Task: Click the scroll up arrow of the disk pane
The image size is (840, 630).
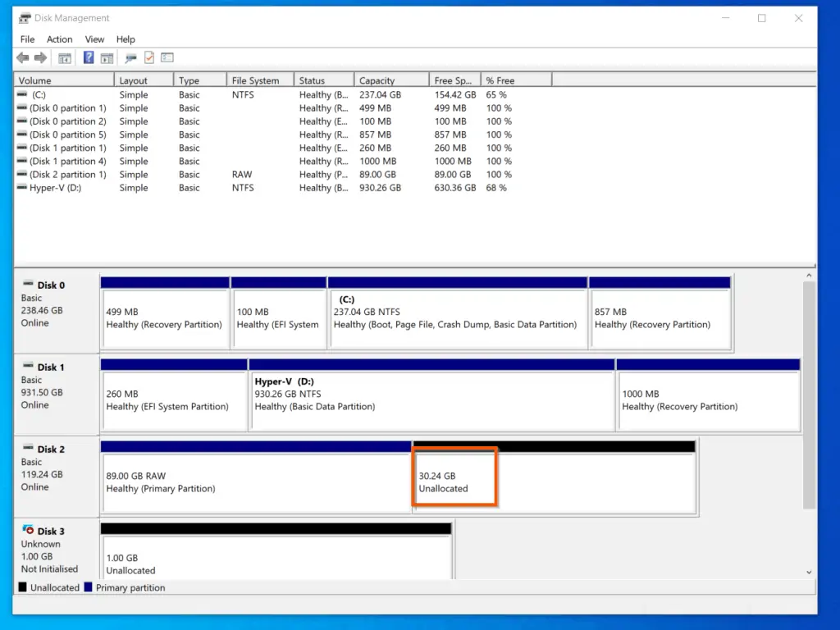Action: pos(809,276)
